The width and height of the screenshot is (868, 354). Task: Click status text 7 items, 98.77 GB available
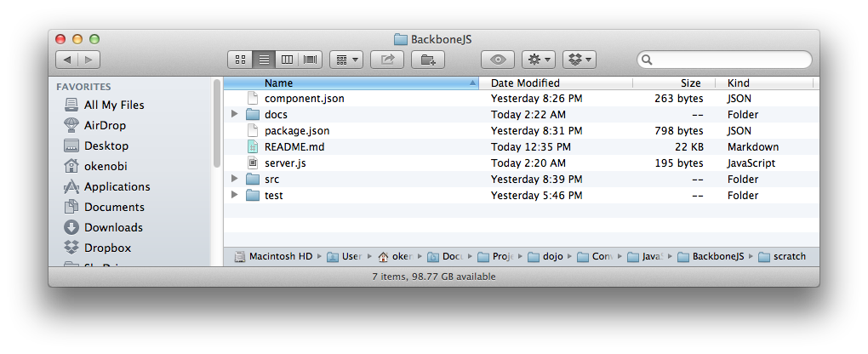point(434,277)
